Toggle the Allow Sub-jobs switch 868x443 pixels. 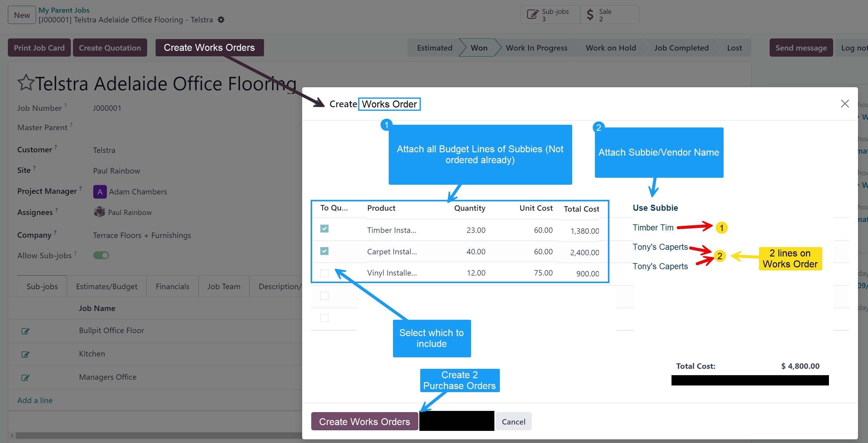coord(101,255)
